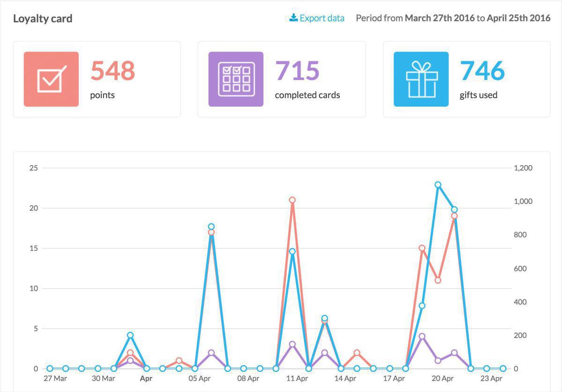Click the blue data point at 27 Mar

click(x=50, y=369)
